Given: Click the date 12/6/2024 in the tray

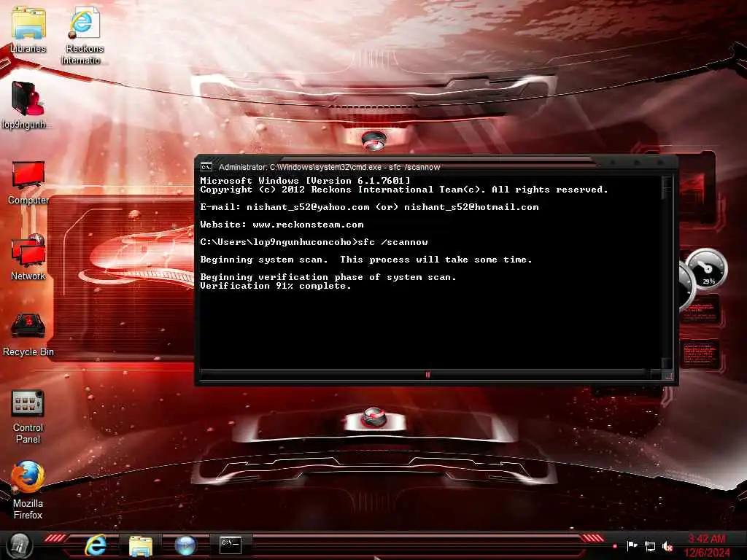Looking at the screenshot, I should click(706, 553).
